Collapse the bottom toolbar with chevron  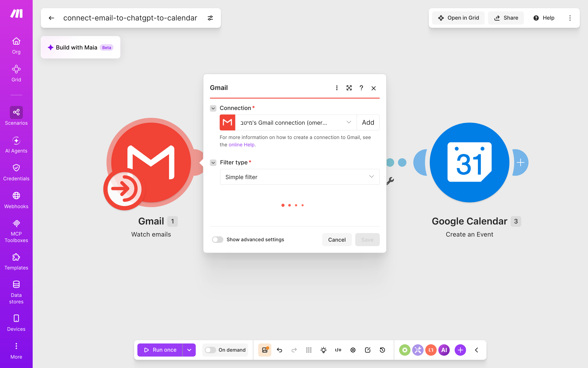477,350
